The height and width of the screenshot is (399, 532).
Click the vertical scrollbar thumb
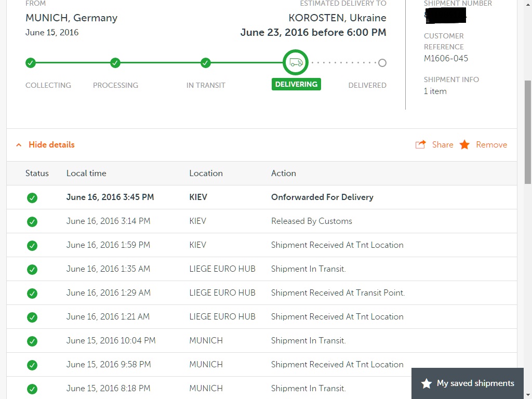(x=528, y=132)
